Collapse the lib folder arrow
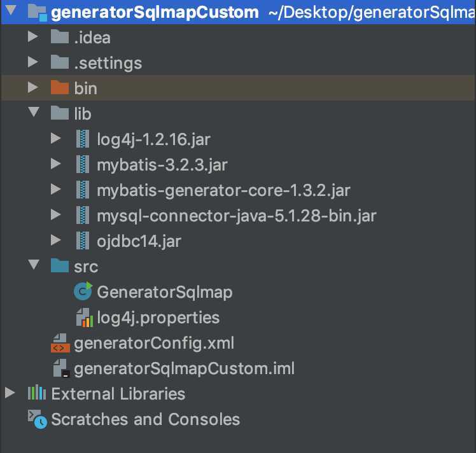The width and height of the screenshot is (476, 453). 34,112
